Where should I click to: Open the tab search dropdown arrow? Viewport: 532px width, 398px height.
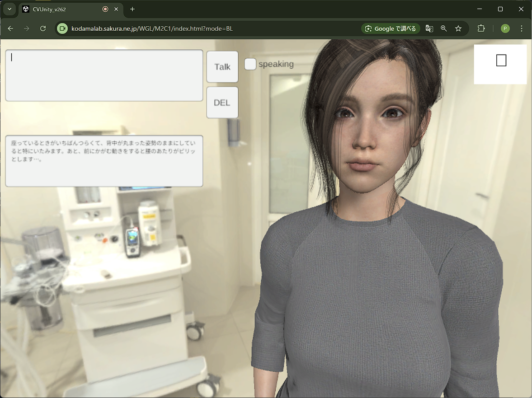coord(9,9)
